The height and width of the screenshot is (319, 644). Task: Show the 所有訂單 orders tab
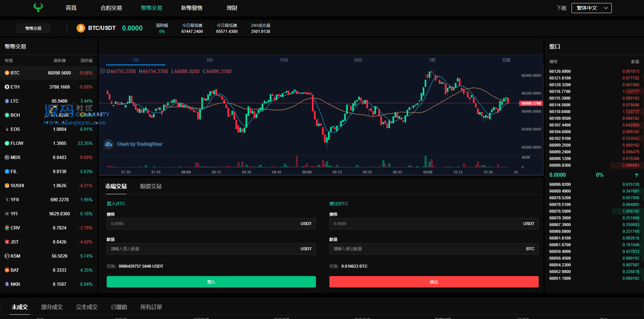pyautogui.click(x=151, y=307)
